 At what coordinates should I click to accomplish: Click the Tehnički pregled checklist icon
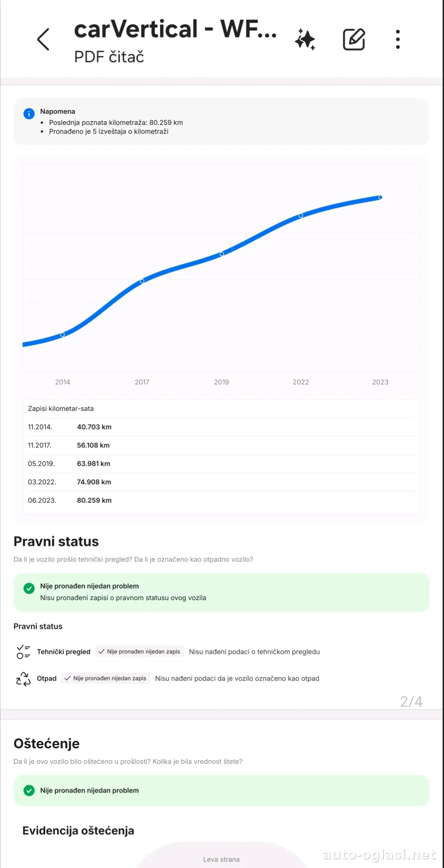[23, 652]
